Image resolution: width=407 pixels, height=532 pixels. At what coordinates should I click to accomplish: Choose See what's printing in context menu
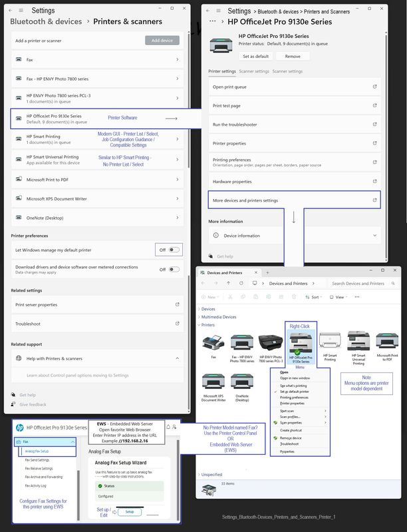[293, 386]
